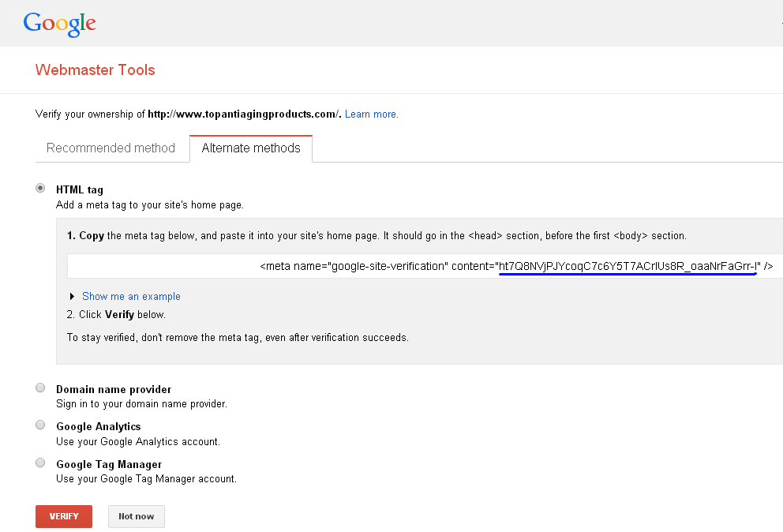Click the Google logo

(59, 23)
